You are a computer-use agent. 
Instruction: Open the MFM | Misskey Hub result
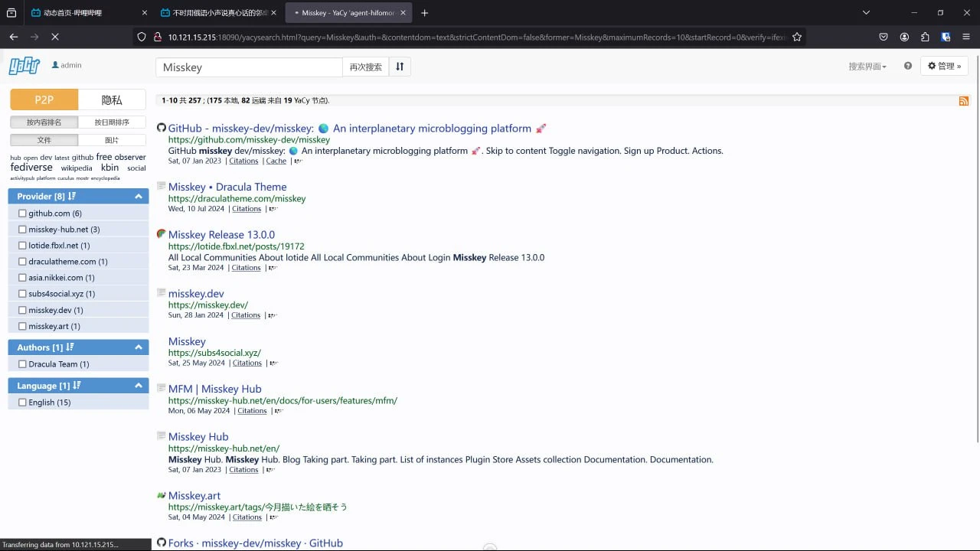(x=215, y=389)
